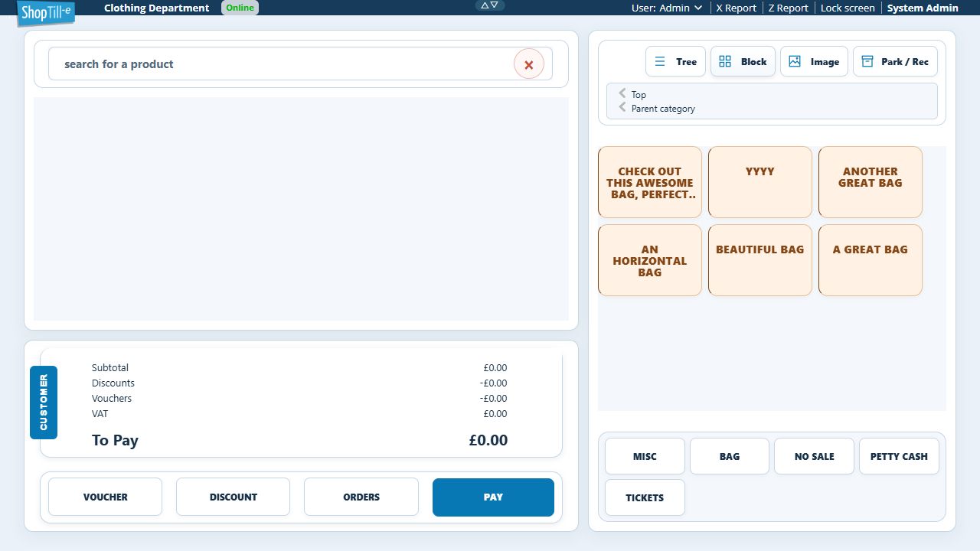The width and height of the screenshot is (980, 551).
Task: Open System Admin
Action: tap(923, 8)
